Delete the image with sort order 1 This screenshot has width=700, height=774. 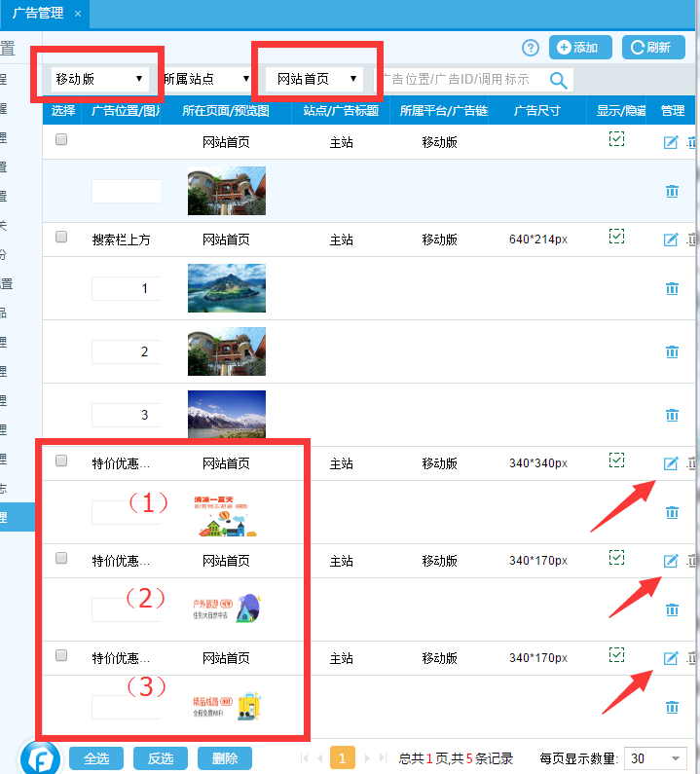(672, 288)
